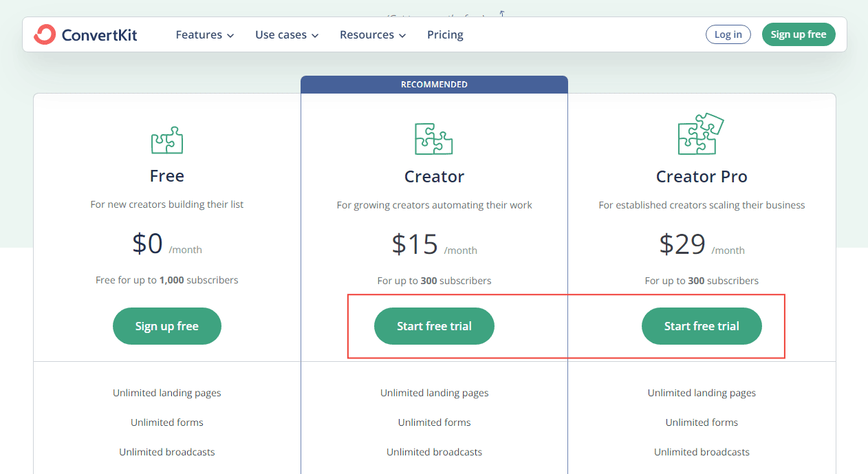This screenshot has width=868, height=474.
Task: Select Pricing in the navigation bar
Action: (444, 34)
